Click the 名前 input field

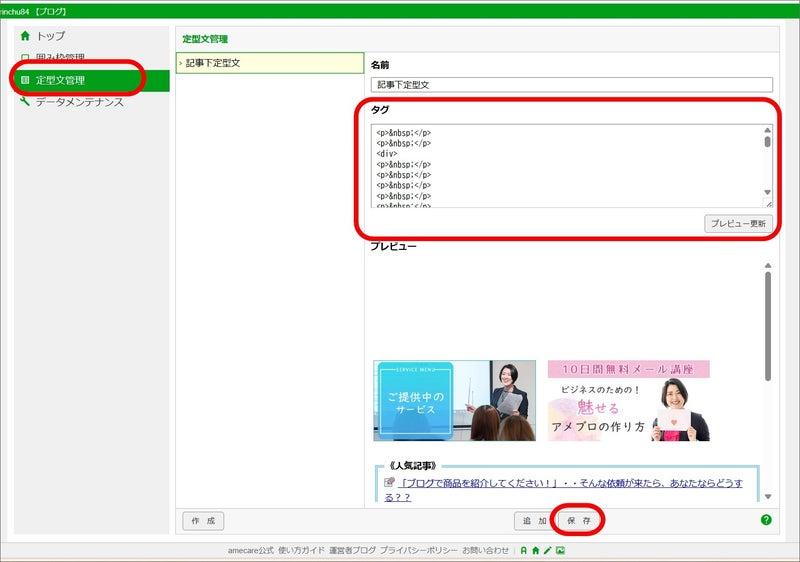click(571, 85)
